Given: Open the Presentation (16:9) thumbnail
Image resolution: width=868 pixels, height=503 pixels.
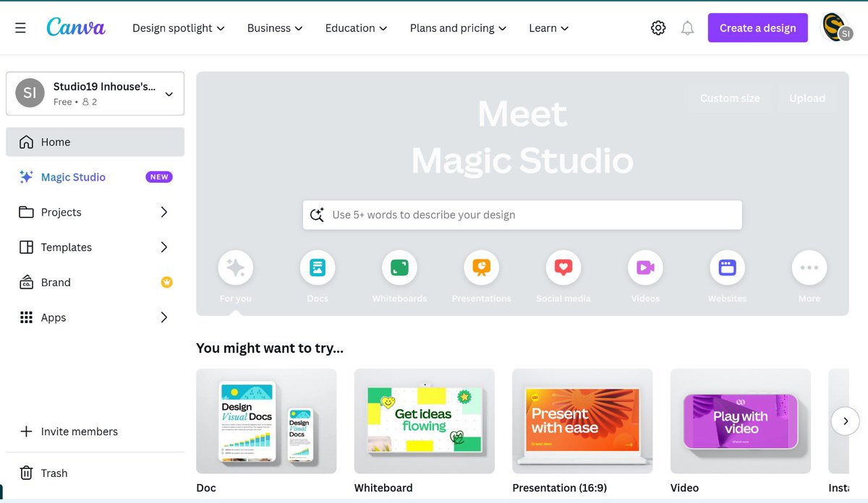Looking at the screenshot, I should [x=582, y=421].
